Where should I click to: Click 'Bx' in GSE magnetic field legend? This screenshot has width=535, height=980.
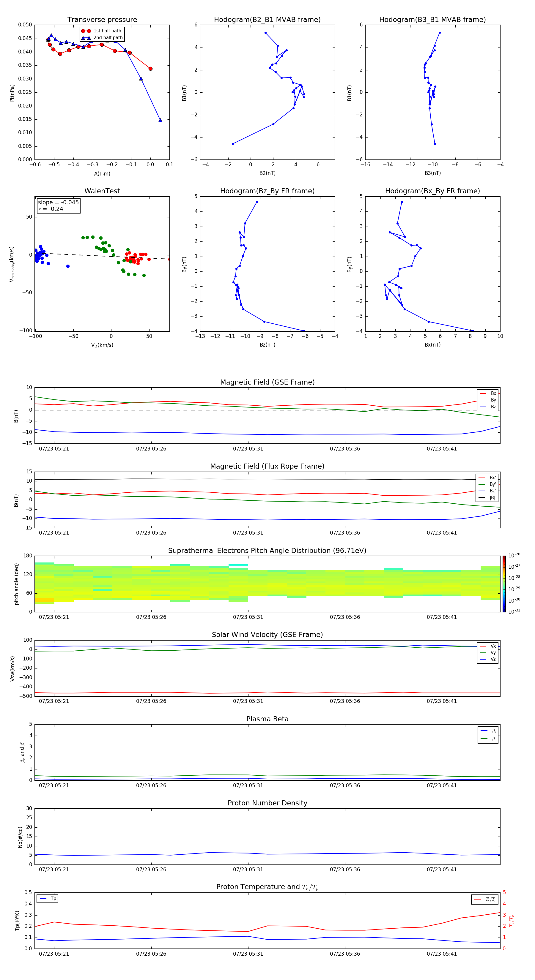pyautogui.click(x=493, y=393)
